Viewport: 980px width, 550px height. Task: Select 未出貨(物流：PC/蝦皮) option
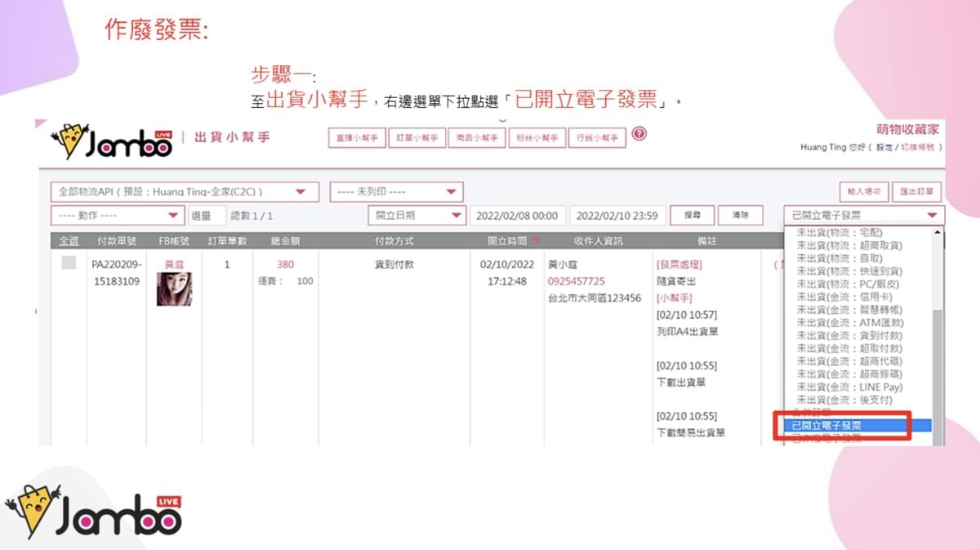click(x=846, y=284)
